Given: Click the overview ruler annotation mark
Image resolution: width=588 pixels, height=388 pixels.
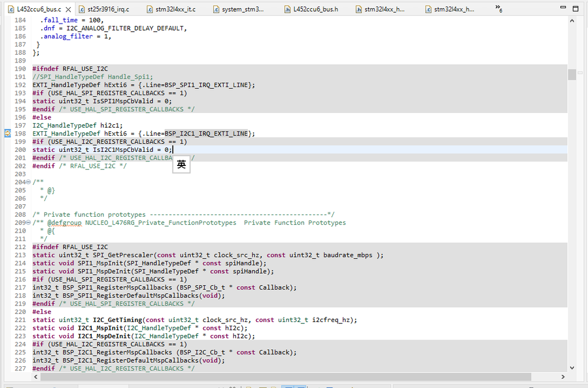Looking at the screenshot, I should click(x=580, y=73).
